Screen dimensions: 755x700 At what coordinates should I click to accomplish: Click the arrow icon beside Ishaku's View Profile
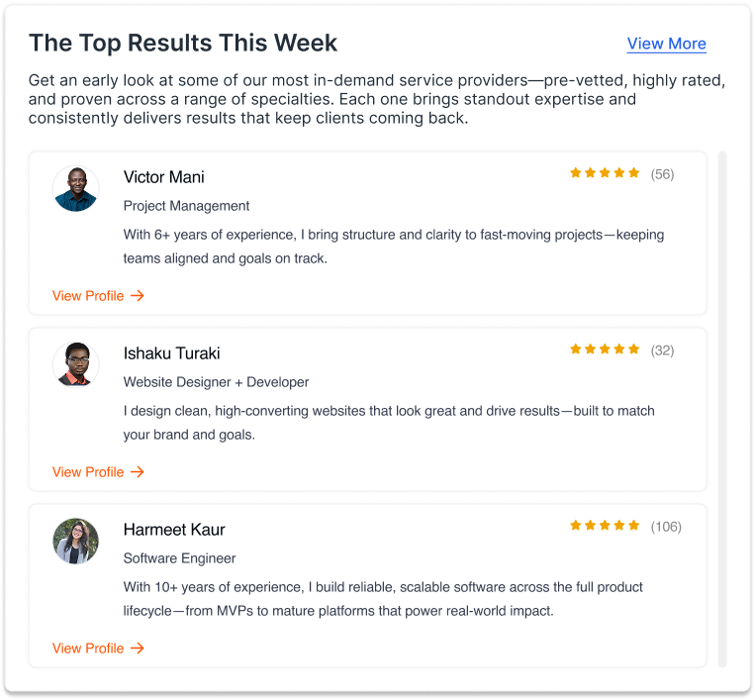138,472
